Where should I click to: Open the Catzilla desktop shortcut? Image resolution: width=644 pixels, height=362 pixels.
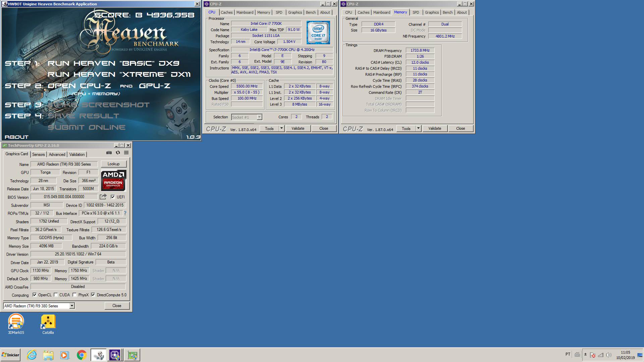[x=48, y=324]
